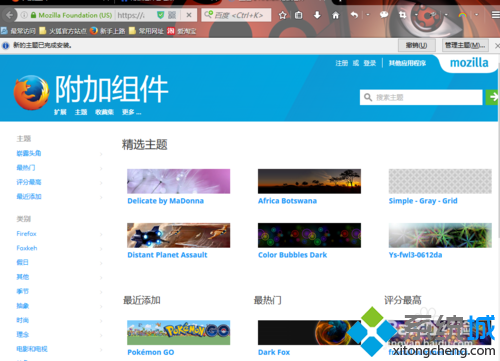500x361 pixels.
Task: Open 最近添加 link in sidebar
Action: pos(29,196)
